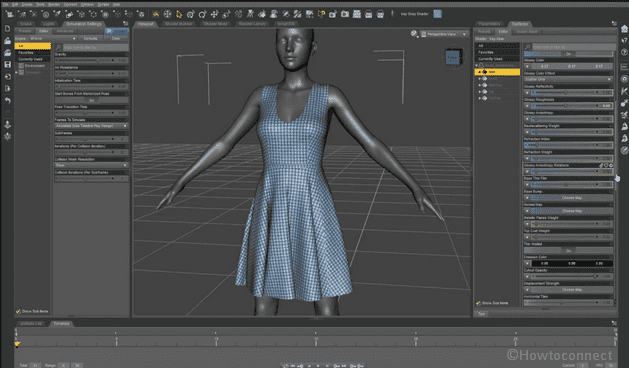This screenshot has width=629, height=368.
Task: Click the gear icon on the Air Resistance property
Action: [127, 67]
